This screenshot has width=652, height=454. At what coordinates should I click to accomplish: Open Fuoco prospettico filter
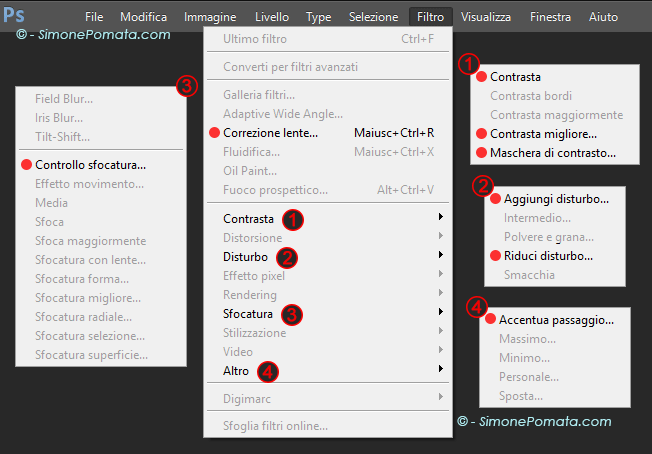328,190
